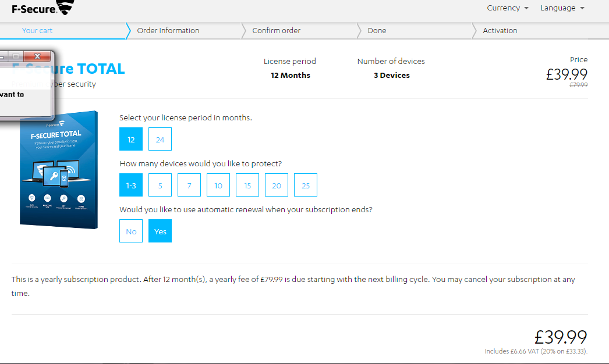The height and width of the screenshot is (364, 609).
Task: Maximize the small overlapping dialog window
Action: (x=16, y=56)
